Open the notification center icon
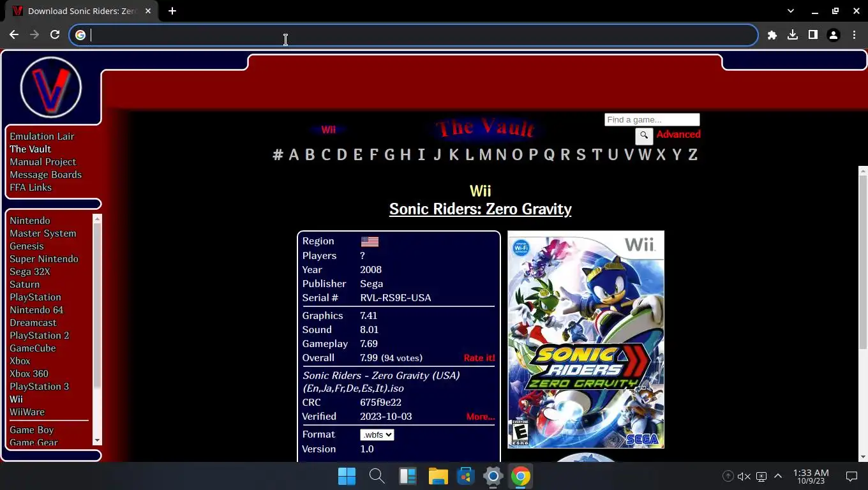 (851, 476)
